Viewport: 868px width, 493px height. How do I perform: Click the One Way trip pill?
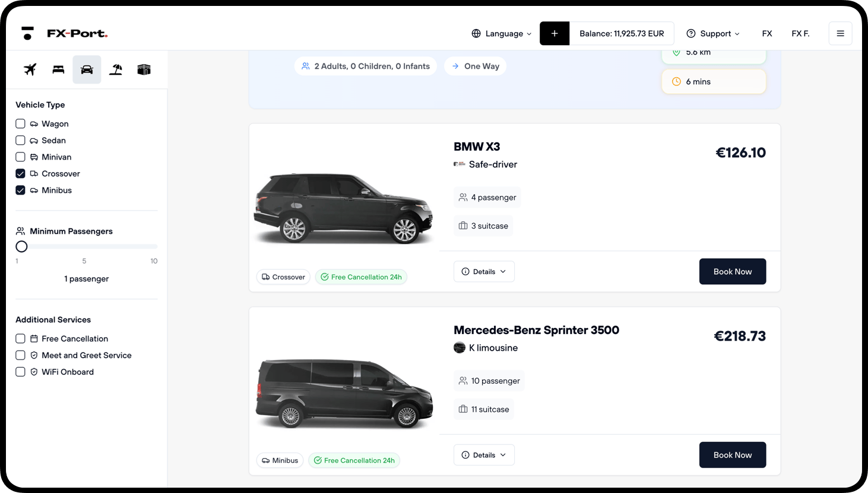click(x=475, y=66)
